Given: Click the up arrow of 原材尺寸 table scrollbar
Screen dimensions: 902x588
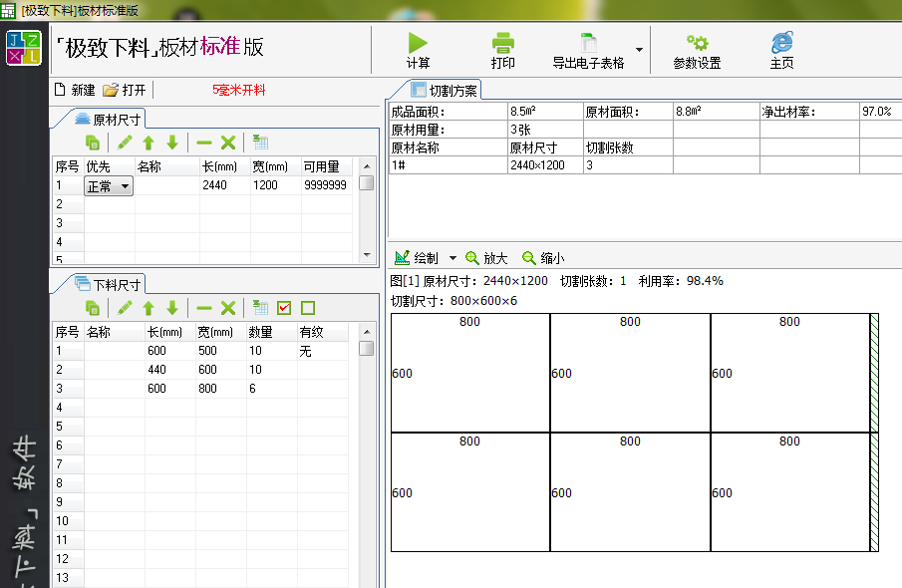Looking at the screenshot, I should (367, 166).
